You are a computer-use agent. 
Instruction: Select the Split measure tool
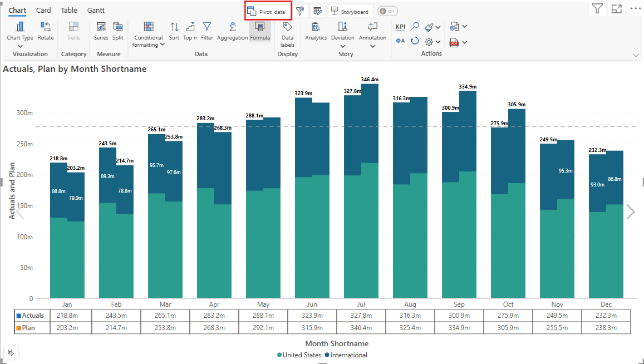point(117,27)
